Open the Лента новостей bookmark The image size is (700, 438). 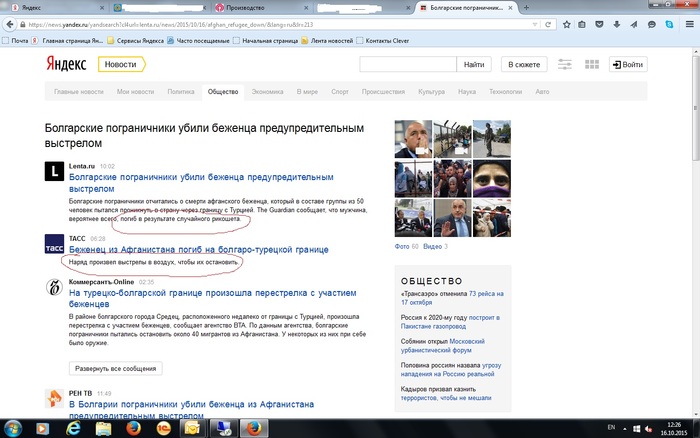tap(327, 41)
